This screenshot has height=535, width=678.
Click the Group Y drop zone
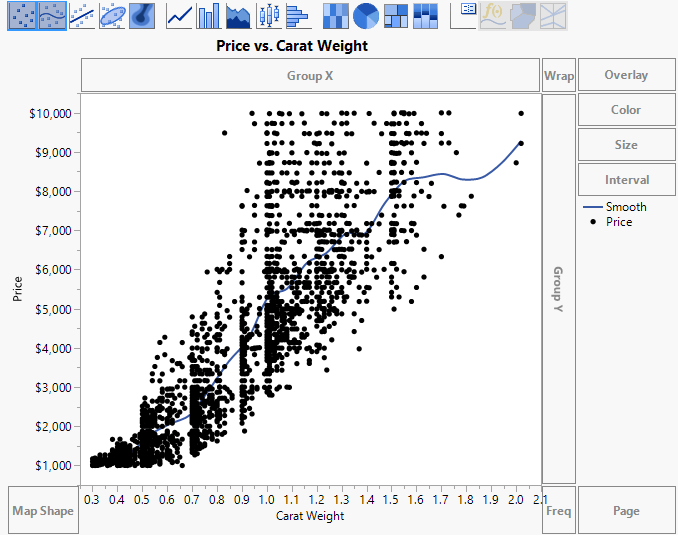coord(559,289)
